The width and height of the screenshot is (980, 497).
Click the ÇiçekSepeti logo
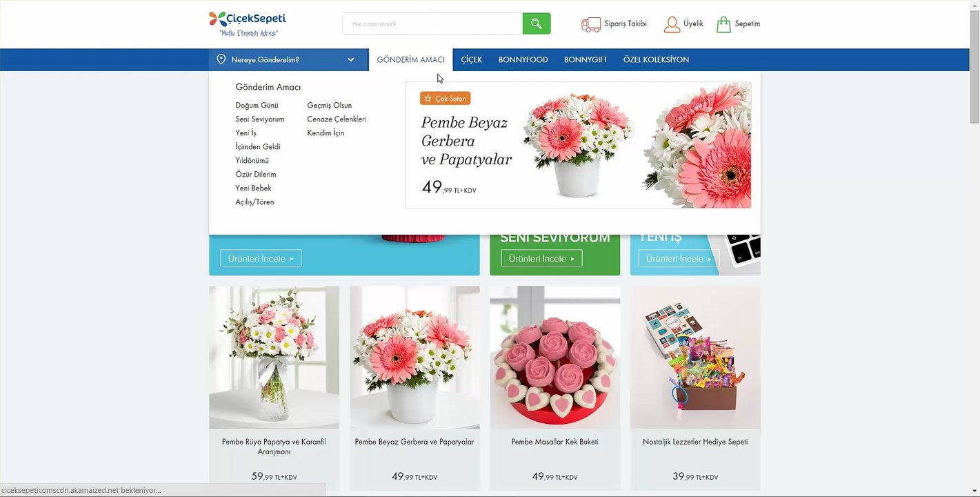(x=247, y=23)
